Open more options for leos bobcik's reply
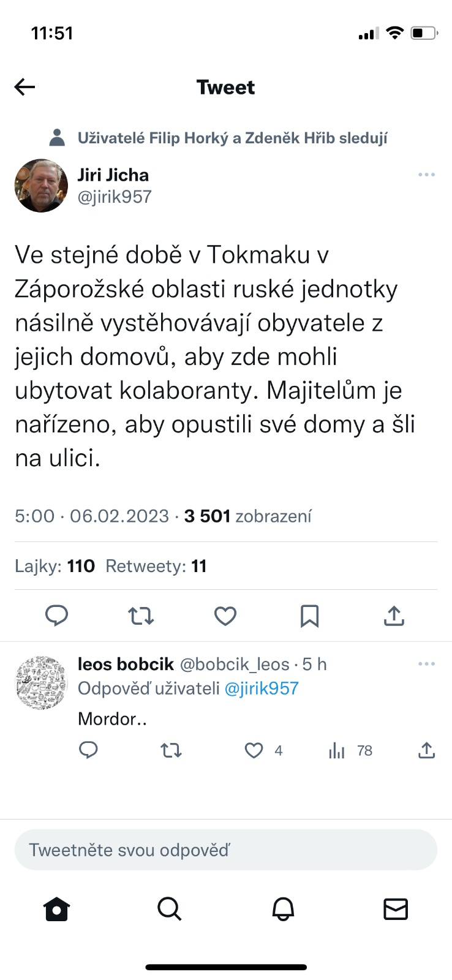This screenshot has height=980, width=452. click(426, 664)
